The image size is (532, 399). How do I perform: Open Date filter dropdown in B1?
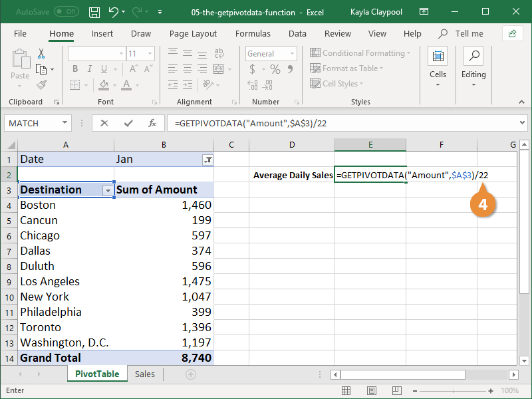[x=207, y=160]
